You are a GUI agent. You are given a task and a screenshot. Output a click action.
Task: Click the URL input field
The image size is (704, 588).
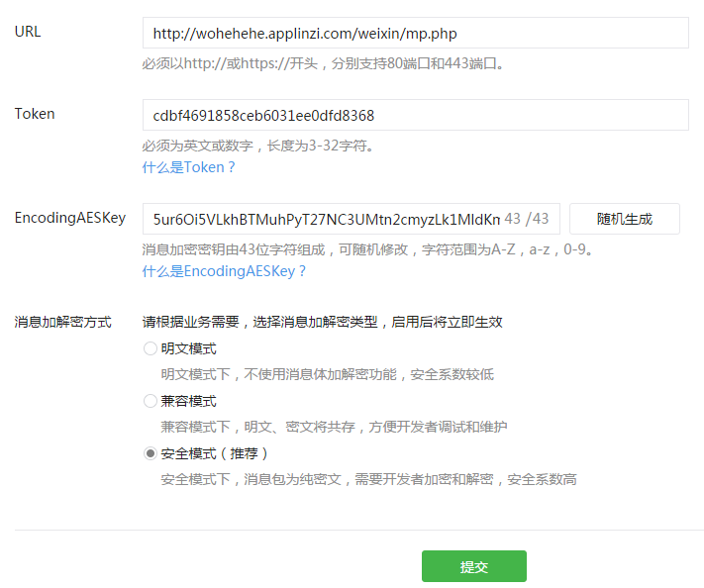tap(415, 33)
